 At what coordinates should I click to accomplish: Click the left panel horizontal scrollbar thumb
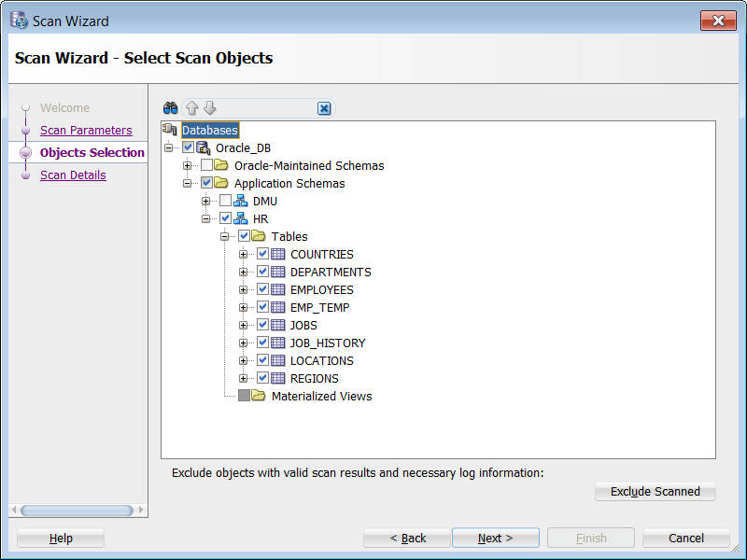pyautogui.click(x=77, y=510)
